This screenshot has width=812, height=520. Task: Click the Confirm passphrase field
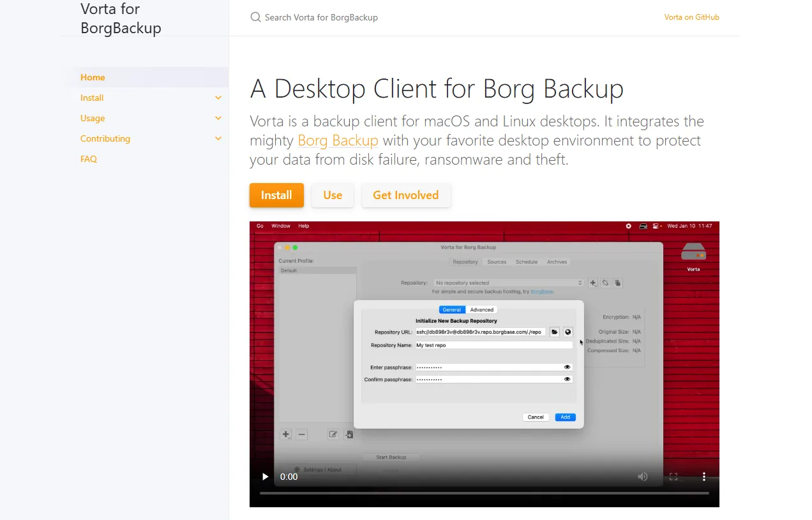(493, 379)
